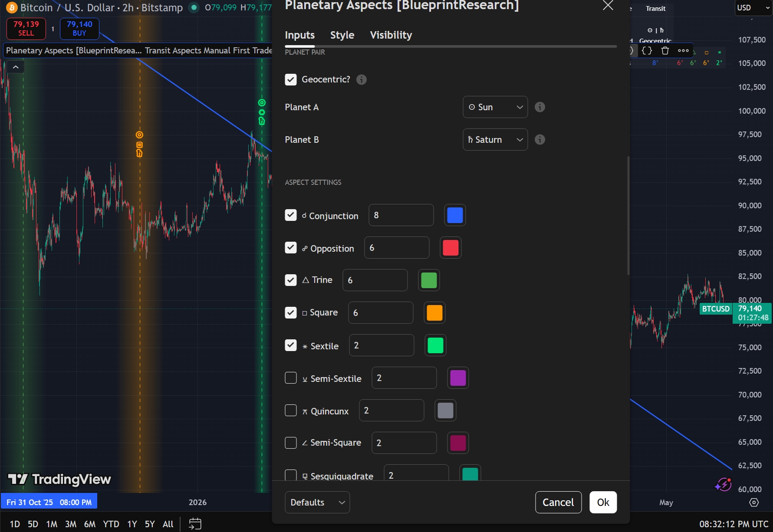The image size is (773, 532).
Task: Uncheck the Opposition aspect checkbox
Action: pos(291,248)
